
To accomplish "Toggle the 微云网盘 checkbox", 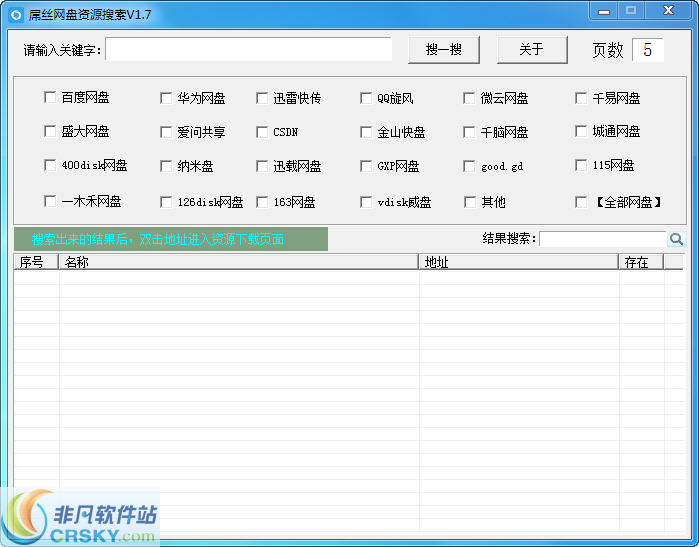I will click(x=469, y=98).
